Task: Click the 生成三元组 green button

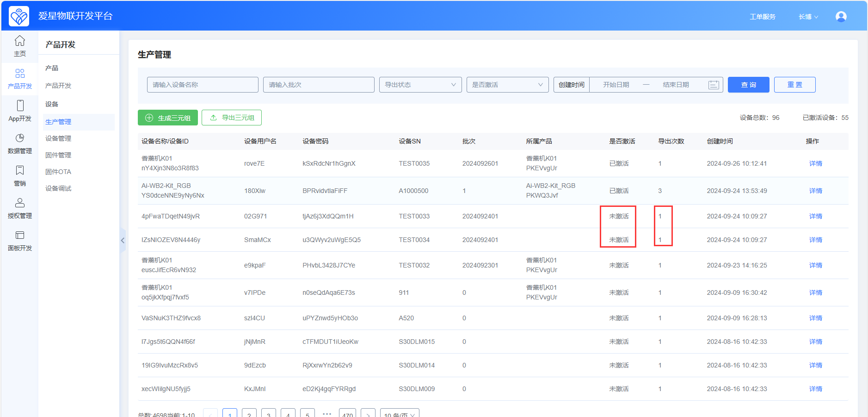Action: (168, 118)
